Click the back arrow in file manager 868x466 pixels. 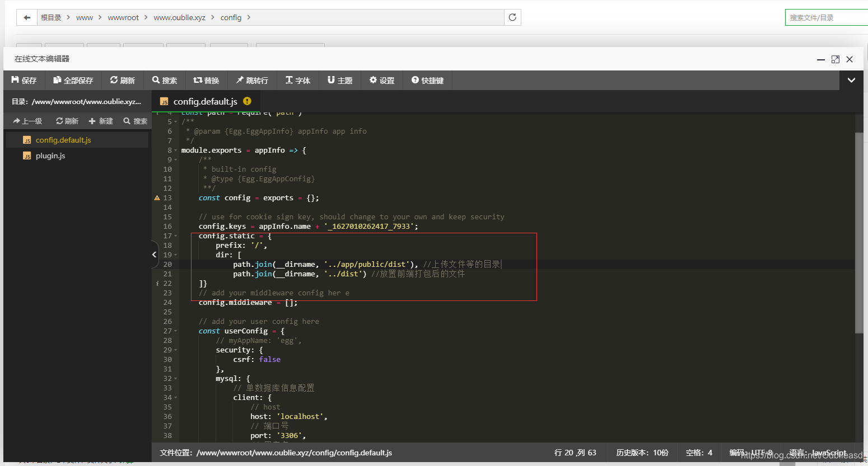[27, 17]
